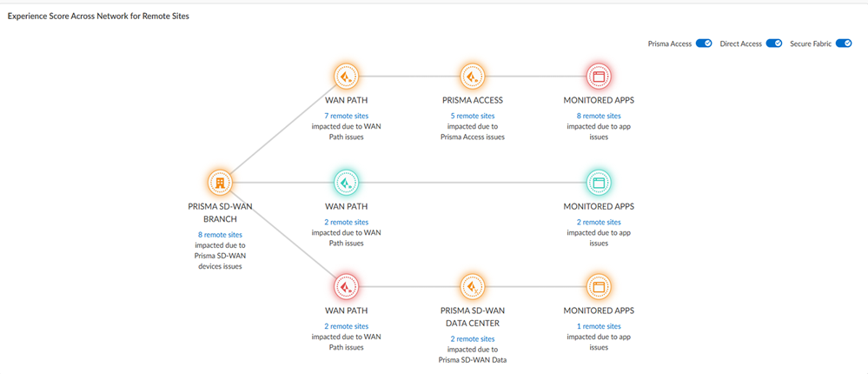
Task: View 8 remote sites impacted by app issues
Action: (x=600, y=116)
